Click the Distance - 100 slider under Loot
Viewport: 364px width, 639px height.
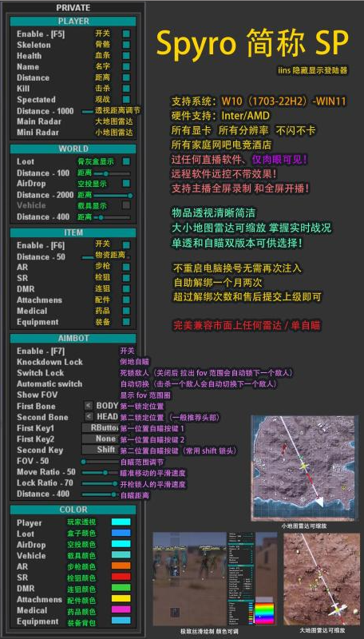click(112, 173)
